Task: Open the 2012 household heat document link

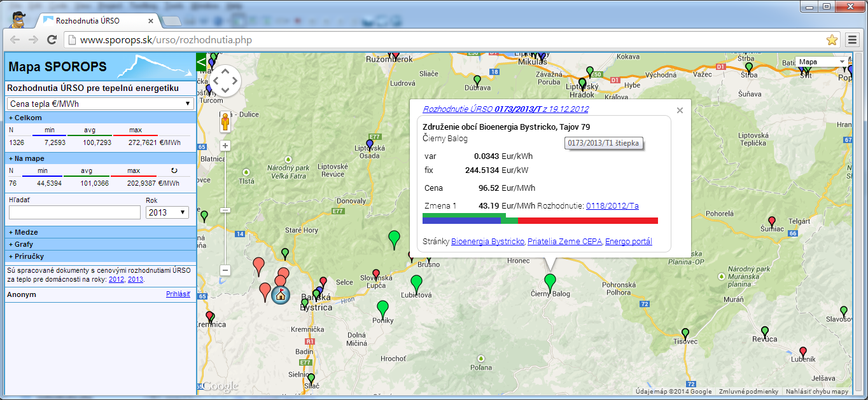Action: tap(116, 279)
